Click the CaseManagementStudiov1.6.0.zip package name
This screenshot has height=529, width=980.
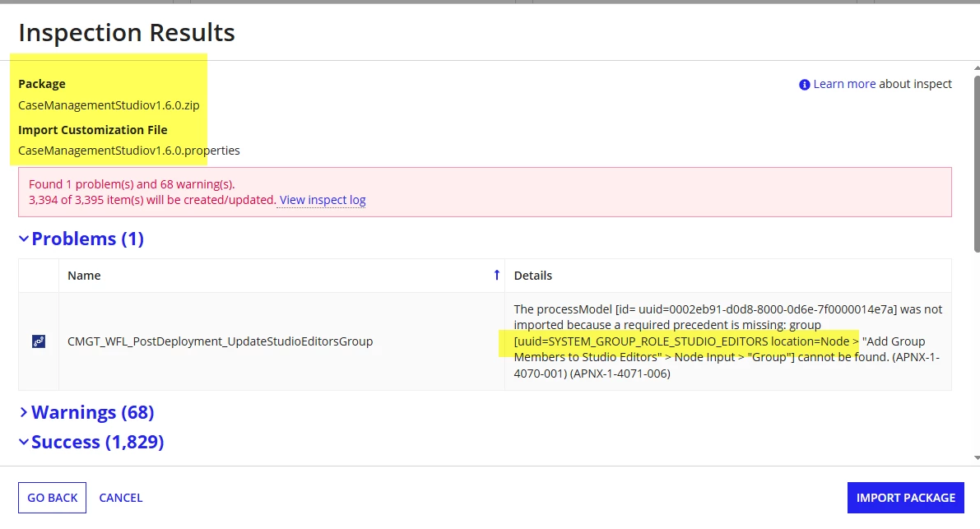[109, 105]
